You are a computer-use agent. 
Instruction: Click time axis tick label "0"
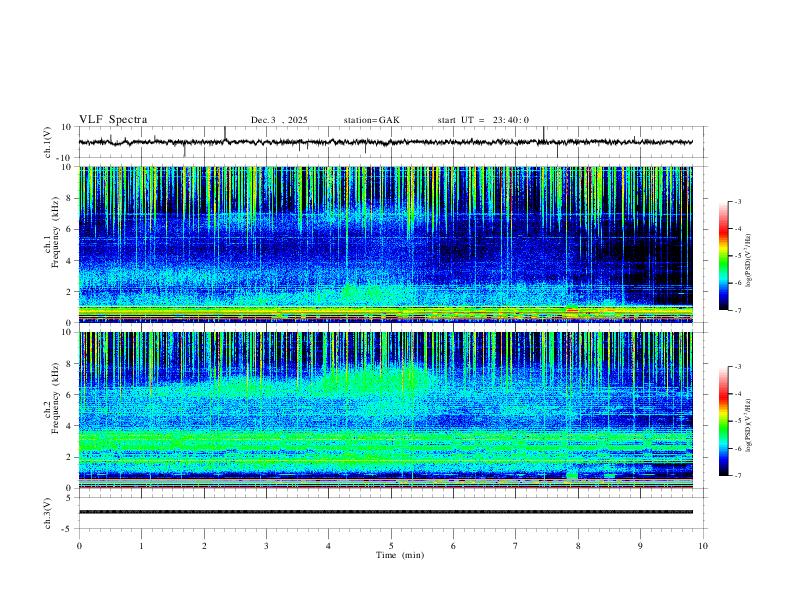pyautogui.click(x=79, y=546)
